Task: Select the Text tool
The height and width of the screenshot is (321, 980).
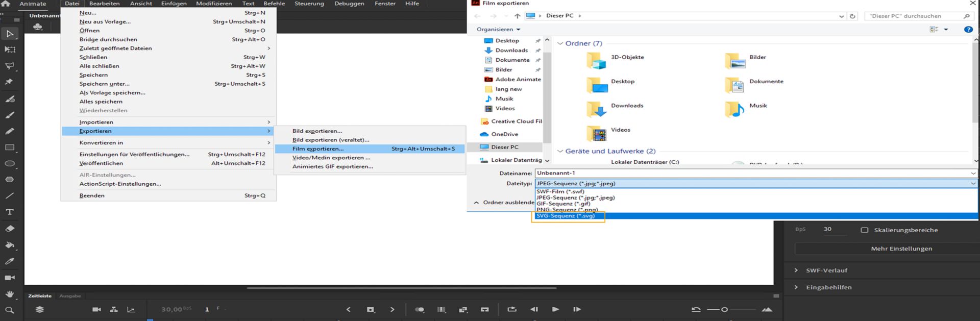Action: [10, 212]
